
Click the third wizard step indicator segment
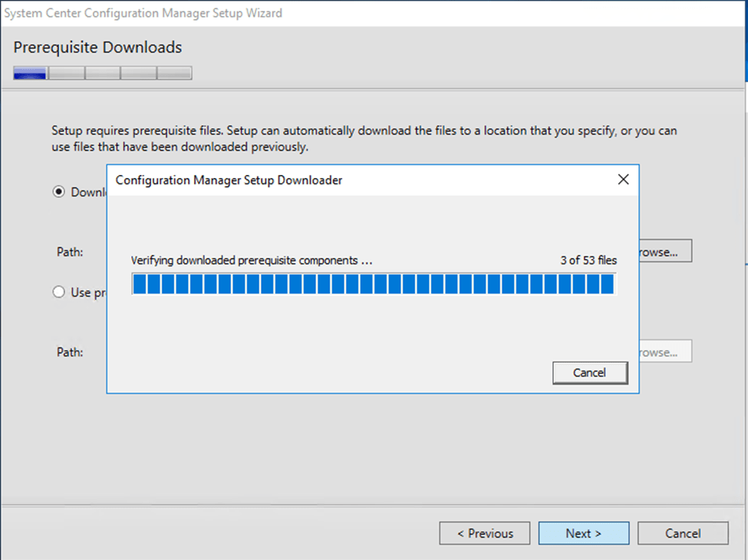103,74
